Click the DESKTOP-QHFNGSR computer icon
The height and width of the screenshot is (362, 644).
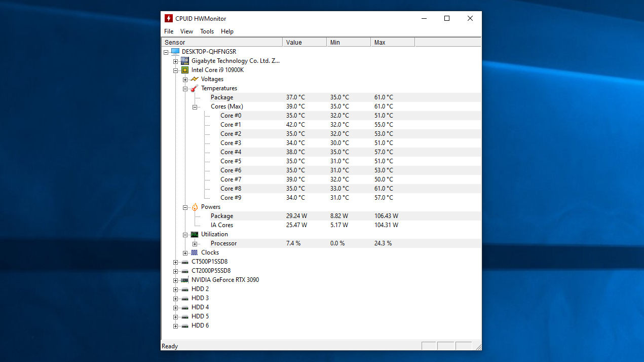[175, 51]
